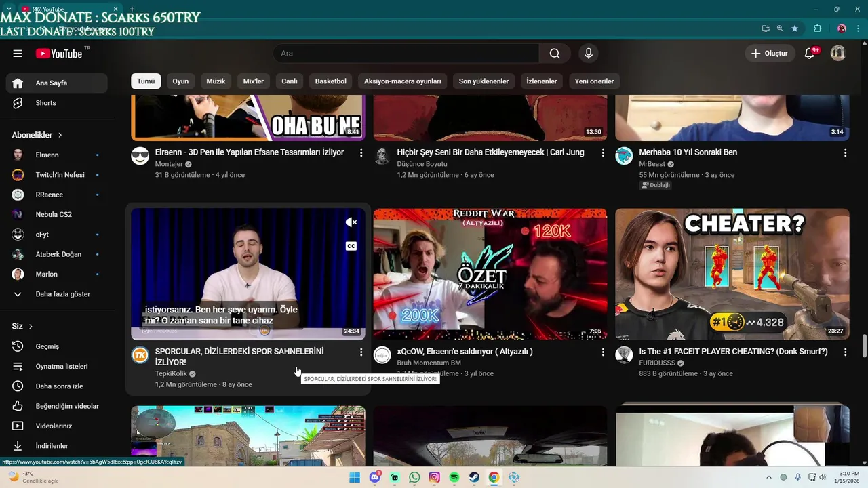Viewport: 868px width, 488px height.
Task: Open Daha sonra izle in the sidebar
Action: tap(57, 386)
